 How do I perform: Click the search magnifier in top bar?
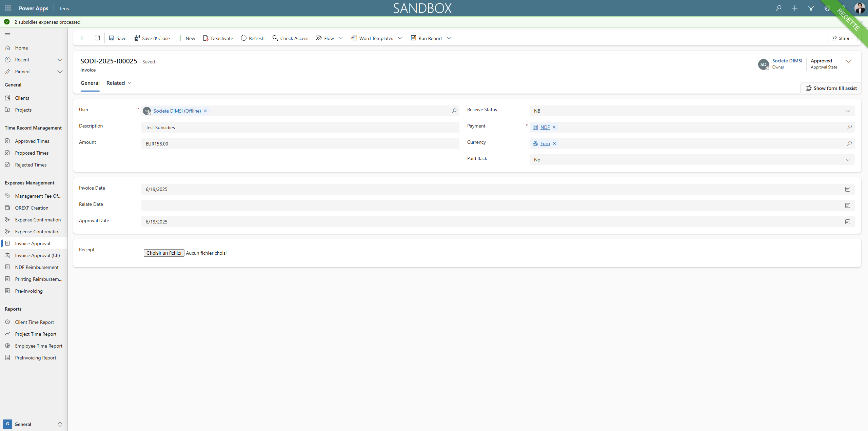778,8
